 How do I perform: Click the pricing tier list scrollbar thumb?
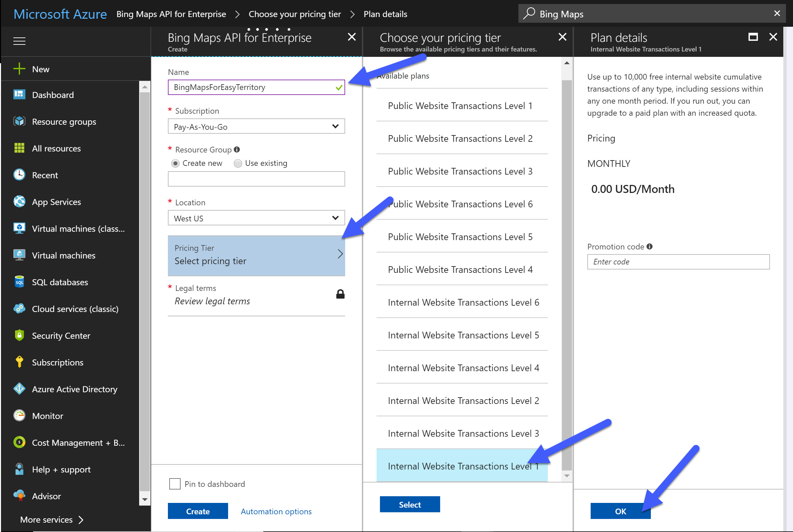(566, 275)
